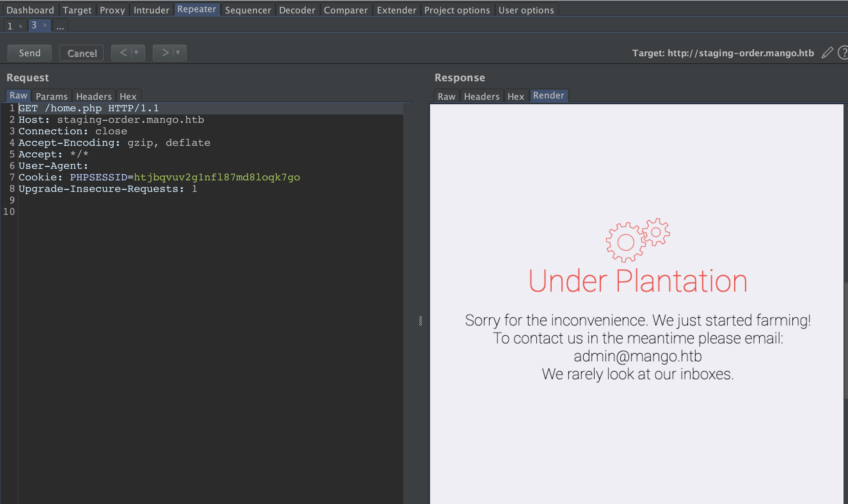Click the PHPSESSID cookie value
The width and height of the screenshot is (848, 504).
pos(217,177)
